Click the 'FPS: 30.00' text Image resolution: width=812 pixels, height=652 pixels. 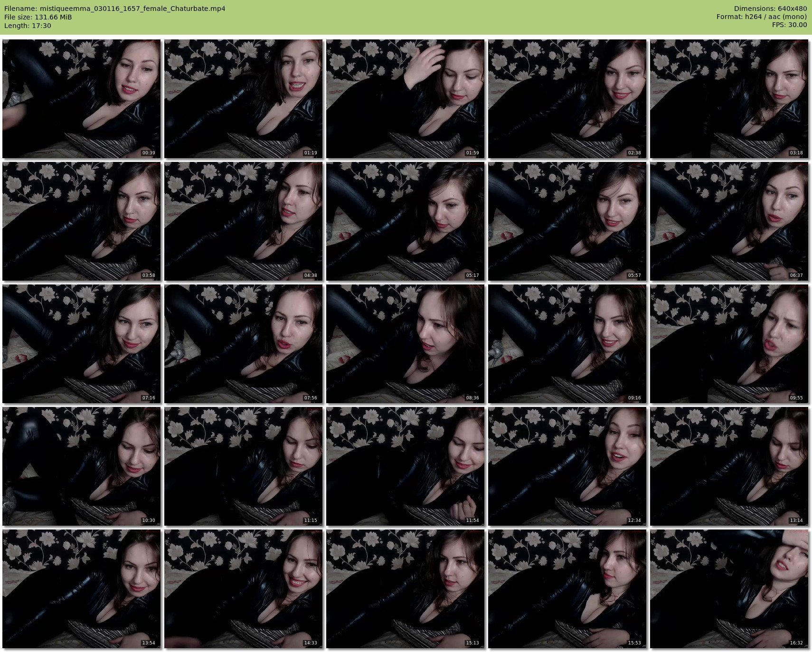pyautogui.click(x=789, y=26)
